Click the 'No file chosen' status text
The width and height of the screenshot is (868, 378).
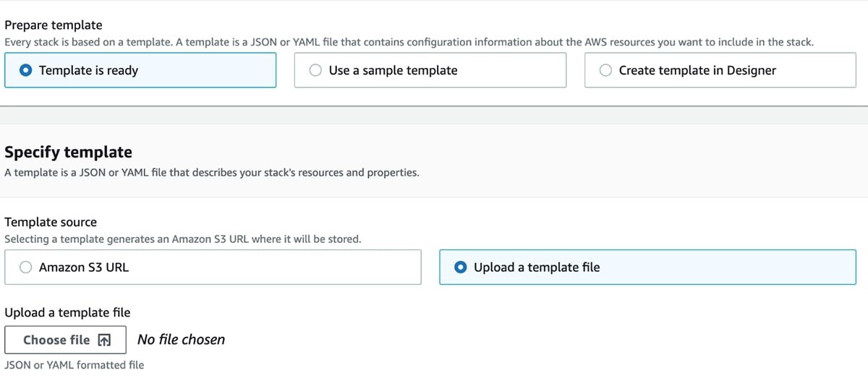(x=181, y=340)
